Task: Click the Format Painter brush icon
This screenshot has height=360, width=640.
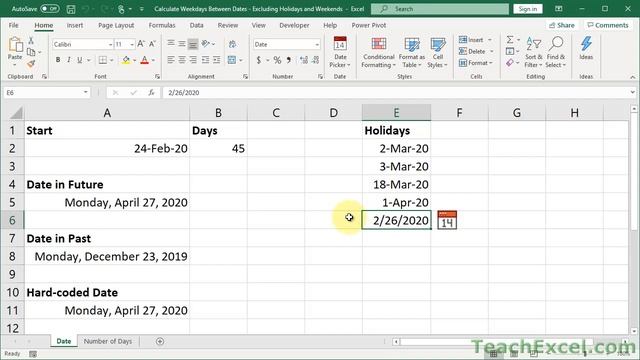Action: (x=31, y=64)
